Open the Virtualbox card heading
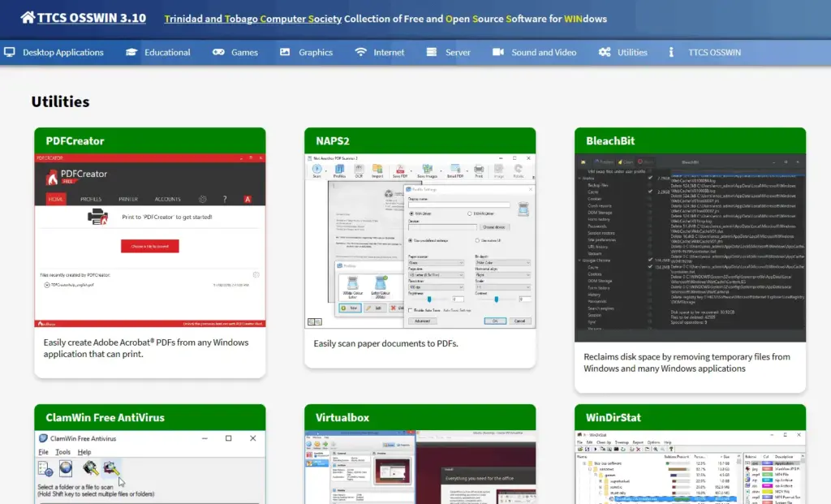The image size is (831, 504). pos(342,417)
